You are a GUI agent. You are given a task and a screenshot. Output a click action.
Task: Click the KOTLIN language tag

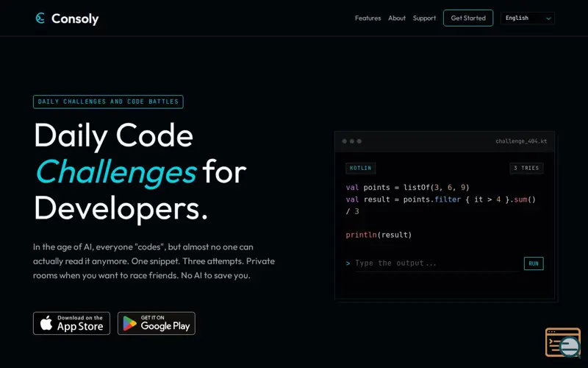(x=360, y=169)
